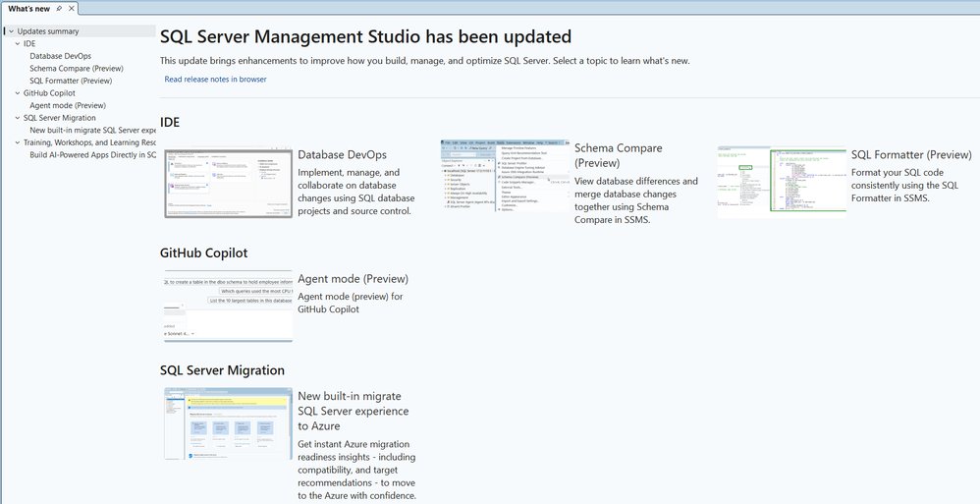Open the Database DevOps thumbnail image
The width and height of the screenshot is (980, 504).
coord(228,183)
